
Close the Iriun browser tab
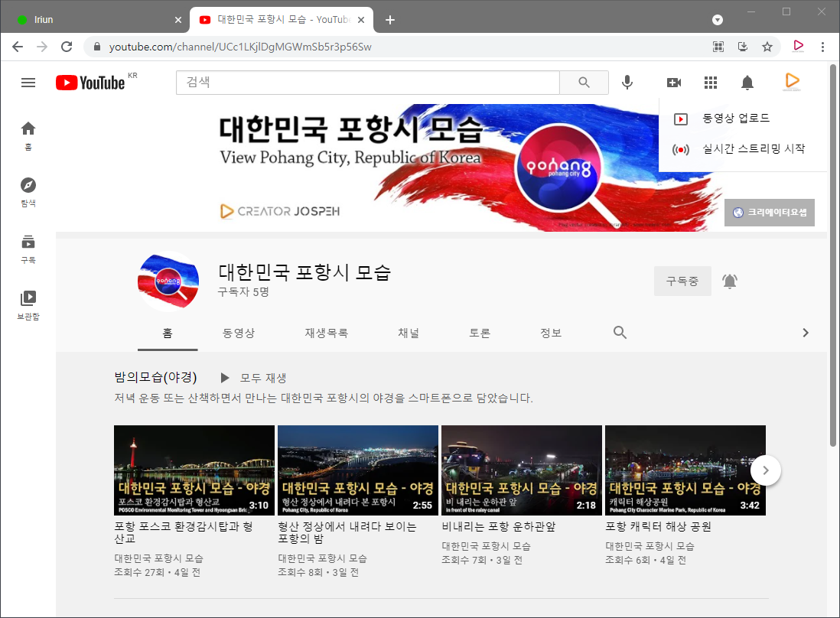pos(178,20)
